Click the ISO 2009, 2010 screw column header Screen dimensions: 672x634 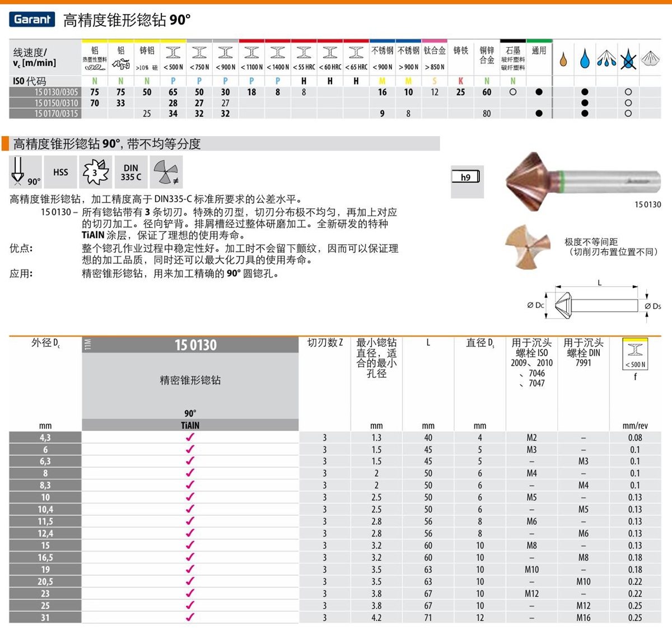[x=531, y=362]
